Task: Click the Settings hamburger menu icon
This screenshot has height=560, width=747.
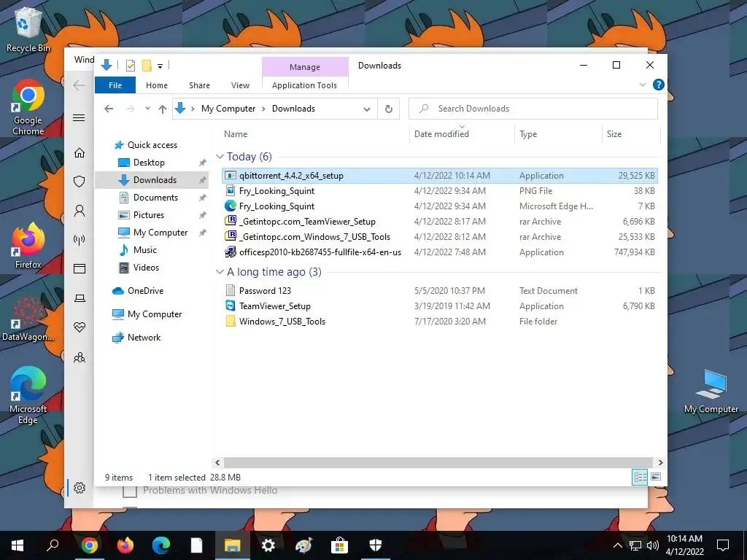Action: point(79,117)
